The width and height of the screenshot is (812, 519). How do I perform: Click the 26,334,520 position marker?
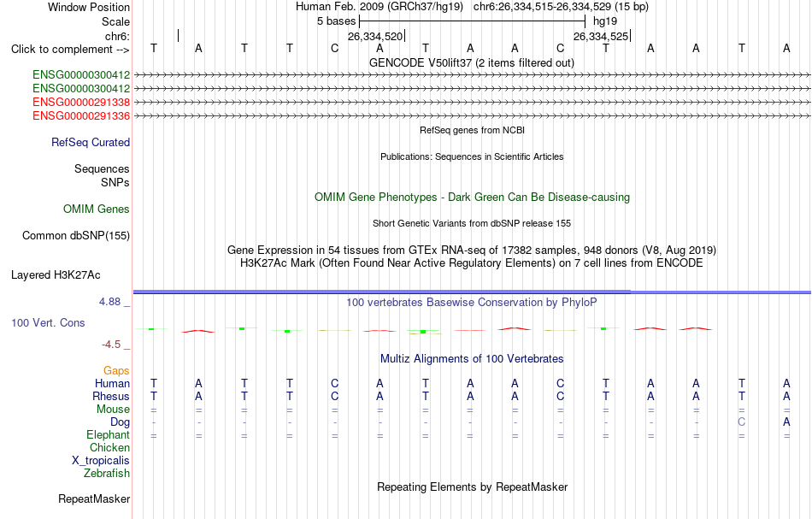(x=375, y=36)
